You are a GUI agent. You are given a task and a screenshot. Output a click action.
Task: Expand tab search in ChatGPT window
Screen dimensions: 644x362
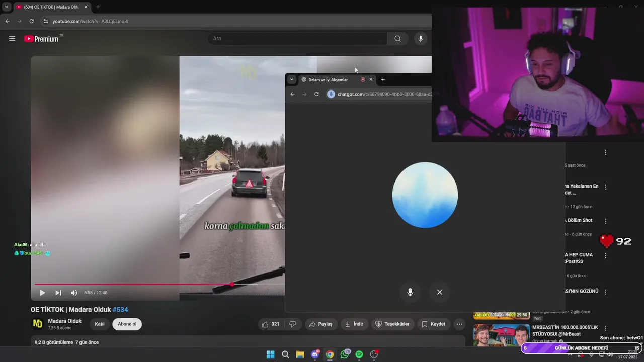[x=291, y=79]
